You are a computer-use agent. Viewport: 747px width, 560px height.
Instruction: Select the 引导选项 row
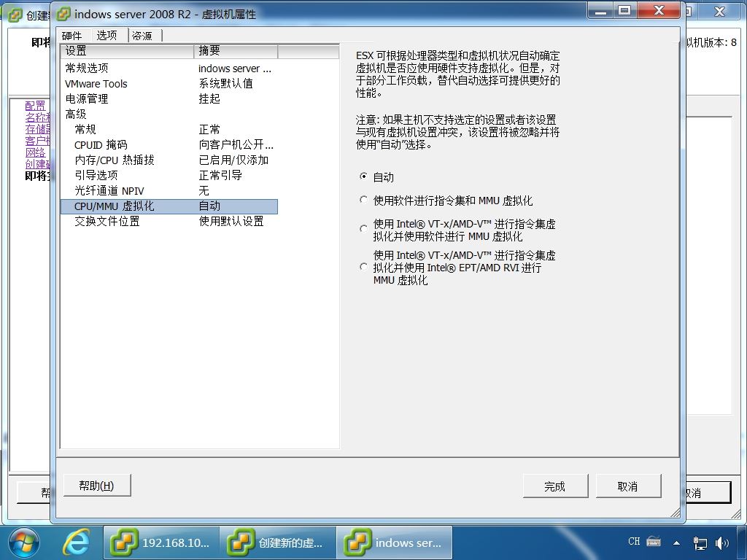tap(169, 175)
